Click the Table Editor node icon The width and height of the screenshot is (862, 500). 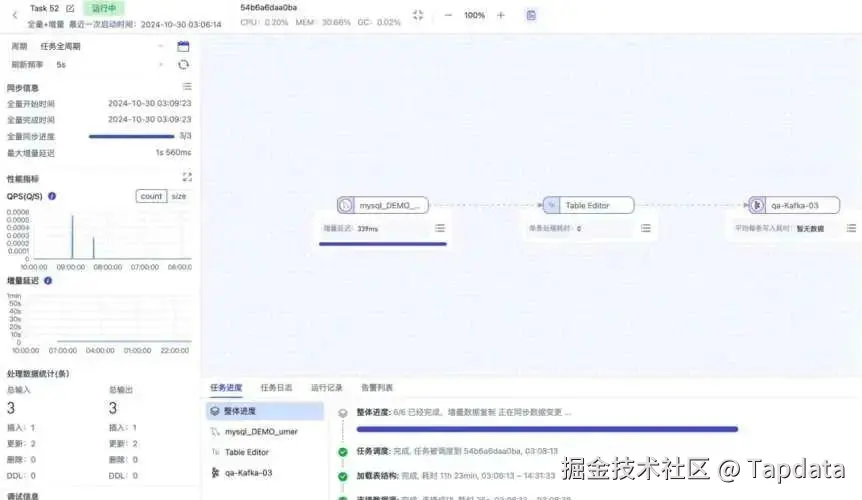[551, 205]
